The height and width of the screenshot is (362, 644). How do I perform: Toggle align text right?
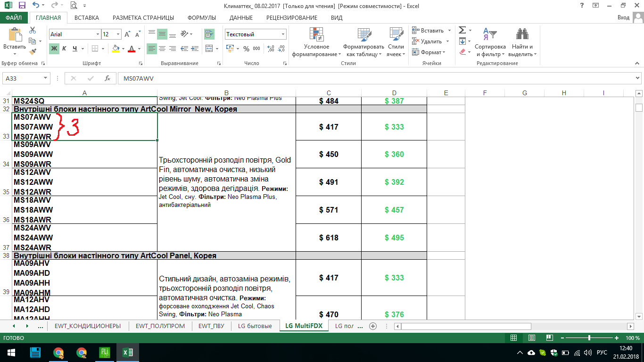click(173, 49)
